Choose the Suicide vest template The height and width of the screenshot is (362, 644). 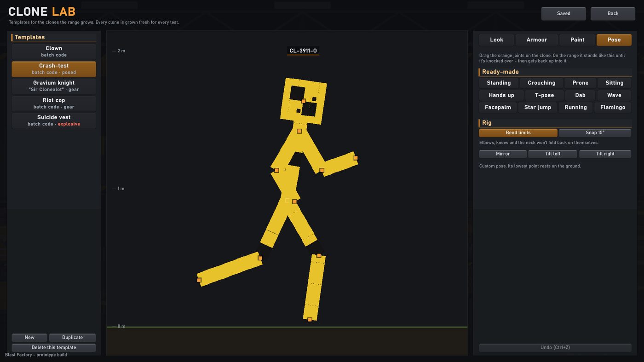54,121
